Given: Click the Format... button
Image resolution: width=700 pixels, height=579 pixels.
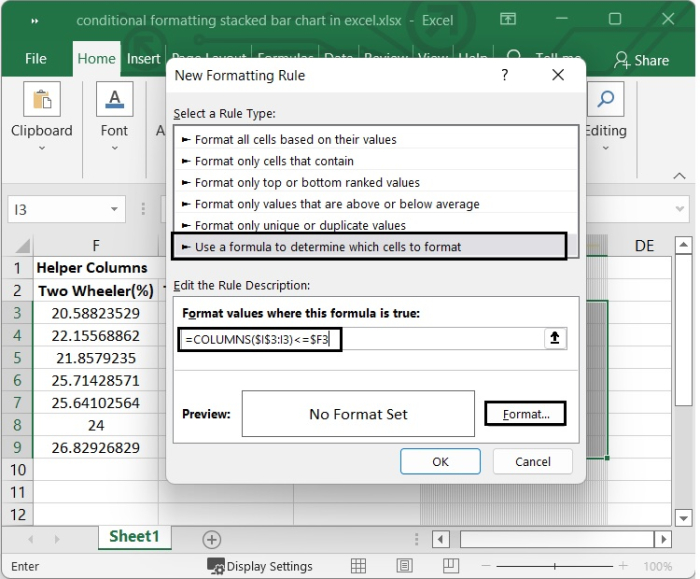Looking at the screenshot, I should click(525, 414).
